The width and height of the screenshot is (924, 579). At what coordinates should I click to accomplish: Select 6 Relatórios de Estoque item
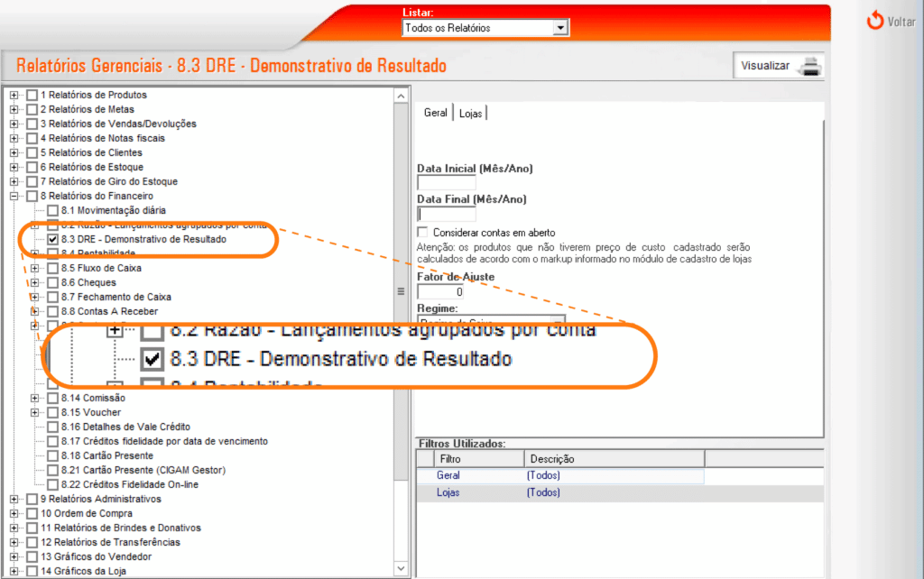pyautogui.click(x=92, y=167)
